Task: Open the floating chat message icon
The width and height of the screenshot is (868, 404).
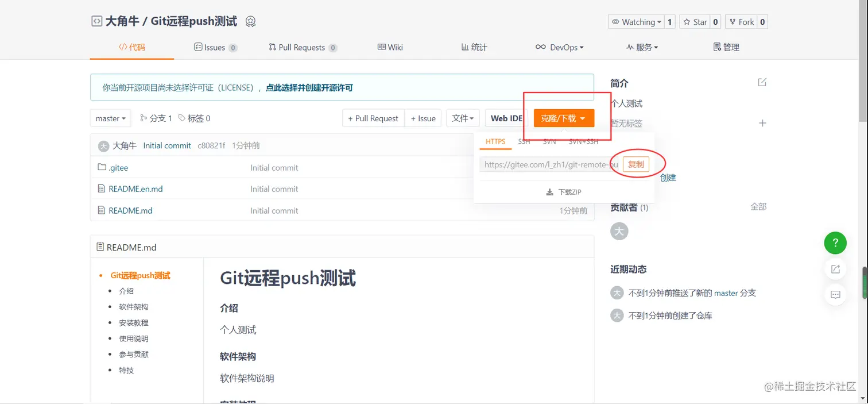Action: coord(835,294)
